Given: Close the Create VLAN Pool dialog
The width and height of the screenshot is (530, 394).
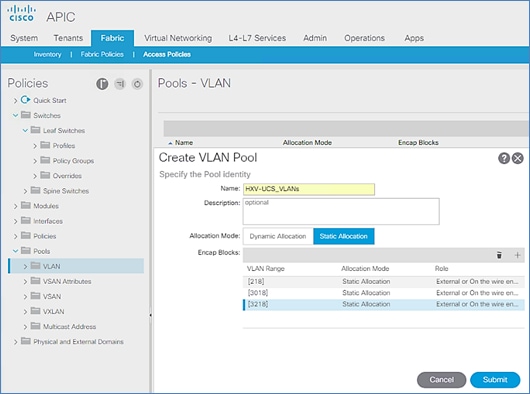Looking at the screenshot, I should click(517, 158).
